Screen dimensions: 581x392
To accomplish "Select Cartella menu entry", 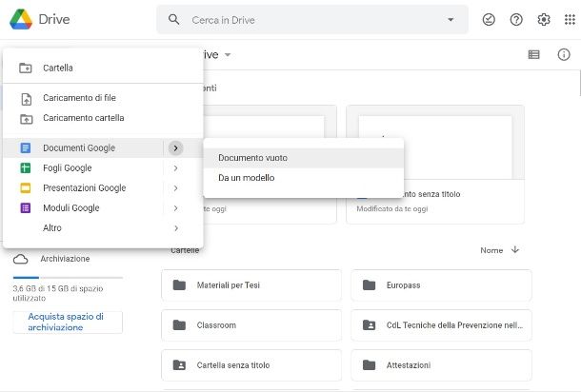I will point(103,68).
